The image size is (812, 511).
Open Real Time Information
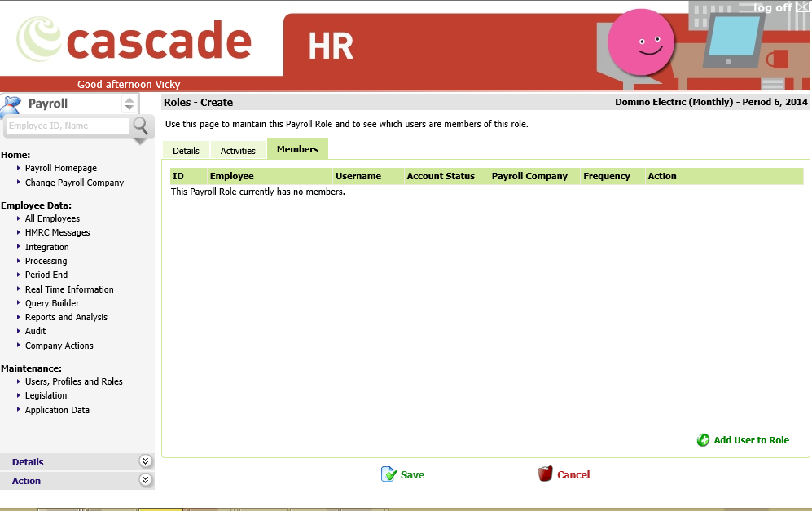(69, 289)
